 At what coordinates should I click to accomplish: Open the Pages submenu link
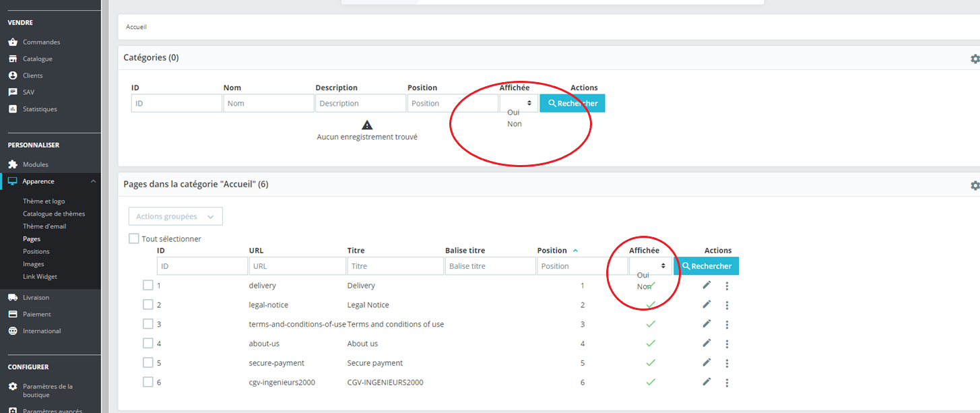coord(32,239)
